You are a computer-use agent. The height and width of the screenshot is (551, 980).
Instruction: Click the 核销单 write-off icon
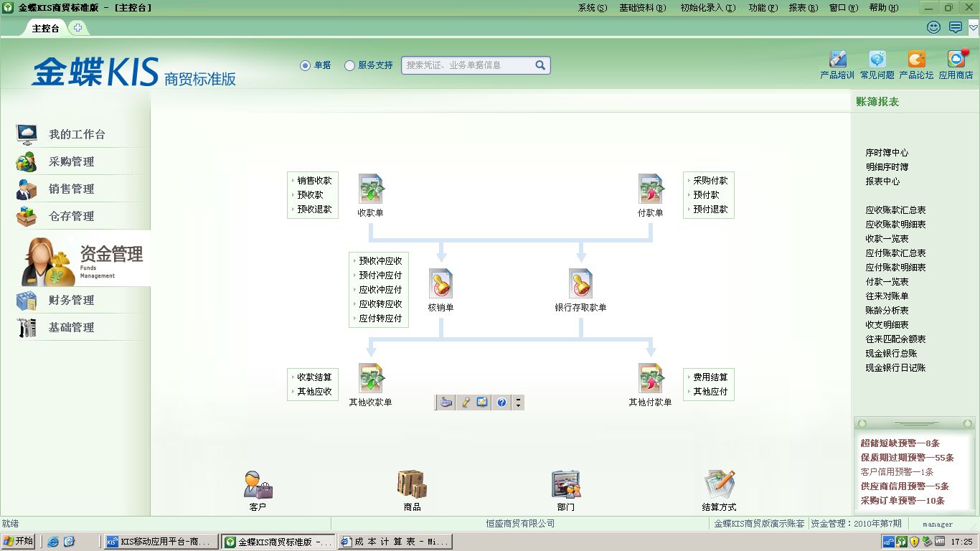click(440, 284)
